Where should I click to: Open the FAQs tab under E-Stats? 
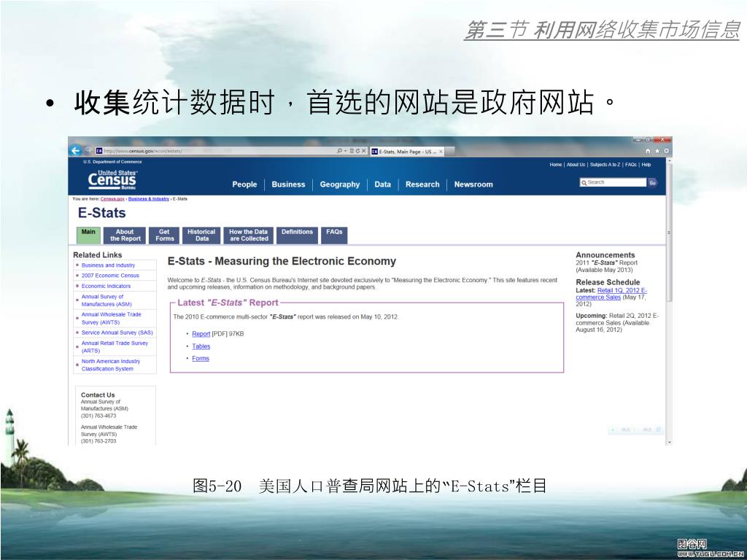(x=334, y=236)
